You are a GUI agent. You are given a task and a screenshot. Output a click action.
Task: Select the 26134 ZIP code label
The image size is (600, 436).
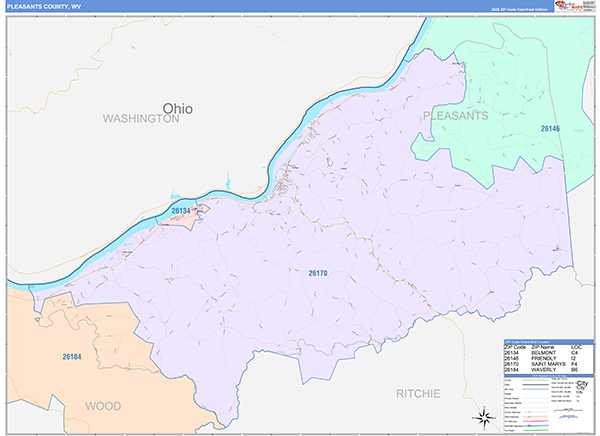(181, 211)
